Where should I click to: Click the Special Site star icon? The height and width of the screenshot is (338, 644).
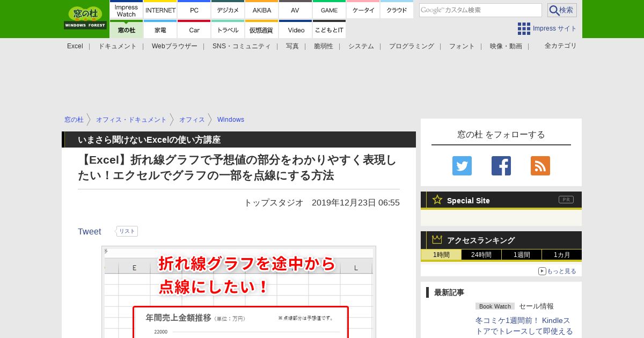point(437,200)
